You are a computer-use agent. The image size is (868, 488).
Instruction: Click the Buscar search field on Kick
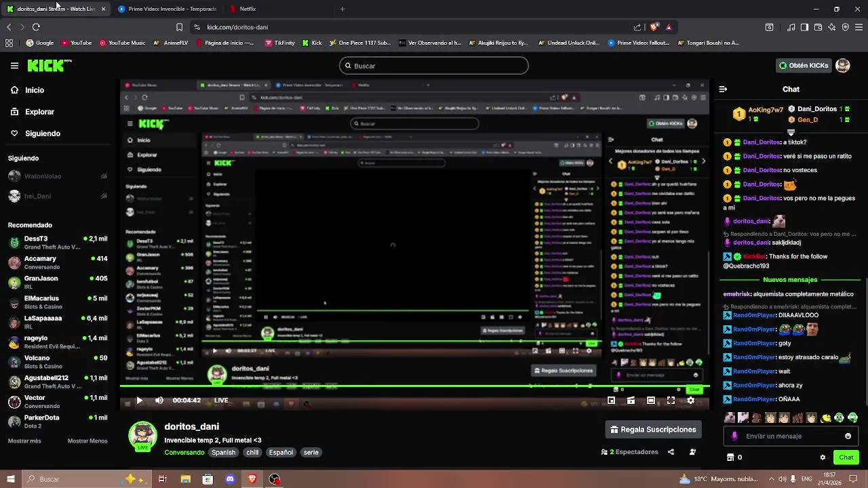click(434, 66)
